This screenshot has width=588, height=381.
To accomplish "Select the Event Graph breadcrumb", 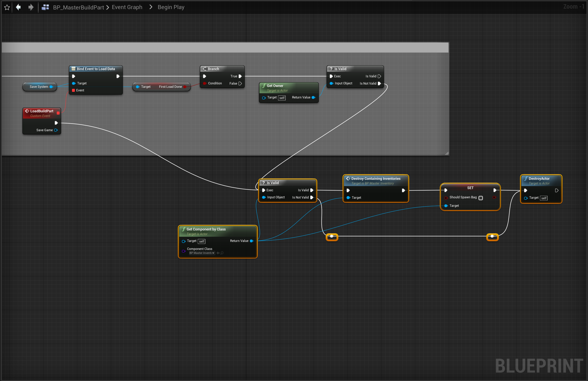I will click(127, 7).
